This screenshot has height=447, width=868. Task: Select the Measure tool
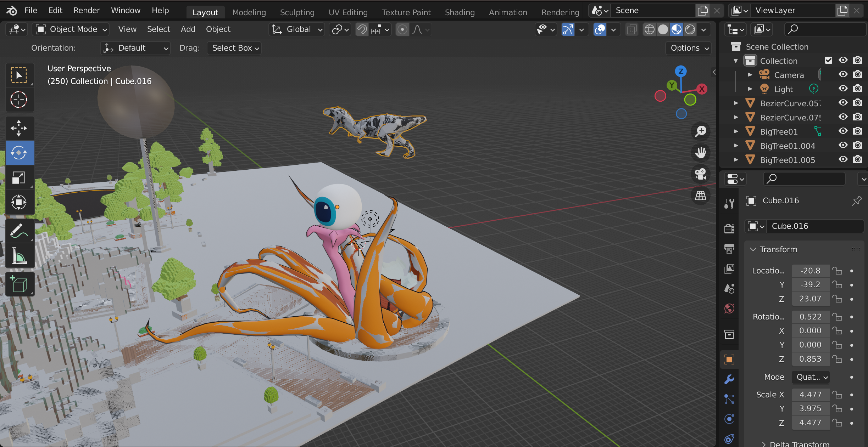[x=19, y=256]
